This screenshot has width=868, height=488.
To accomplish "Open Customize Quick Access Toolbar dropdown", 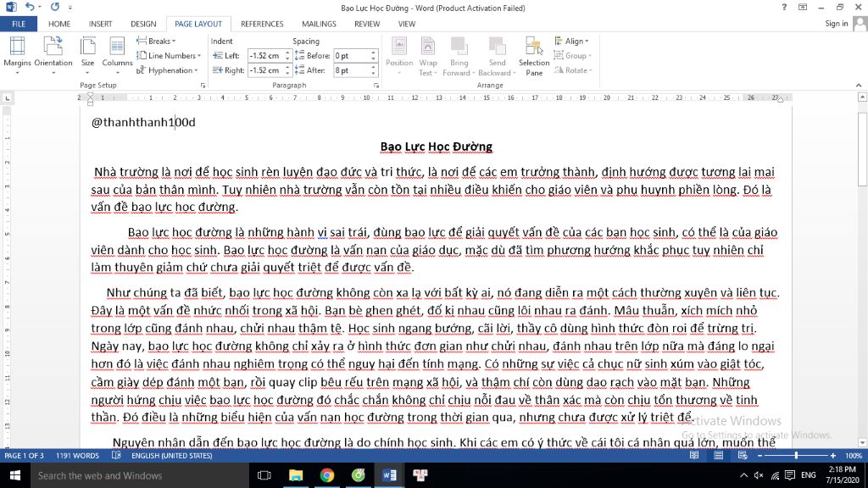I will (70, 8).
